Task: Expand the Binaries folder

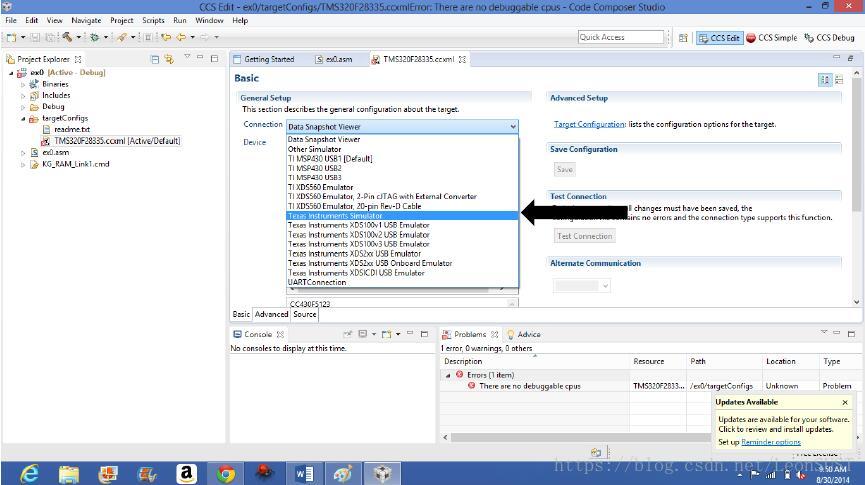Action: pos(23,84)
